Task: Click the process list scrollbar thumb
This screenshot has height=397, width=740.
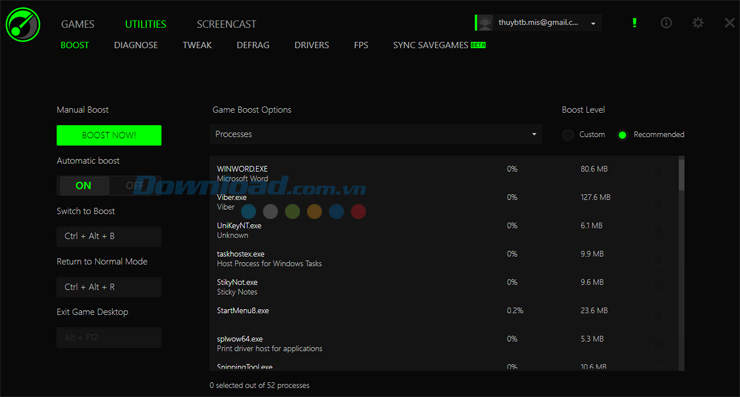Action: [681, 174]
